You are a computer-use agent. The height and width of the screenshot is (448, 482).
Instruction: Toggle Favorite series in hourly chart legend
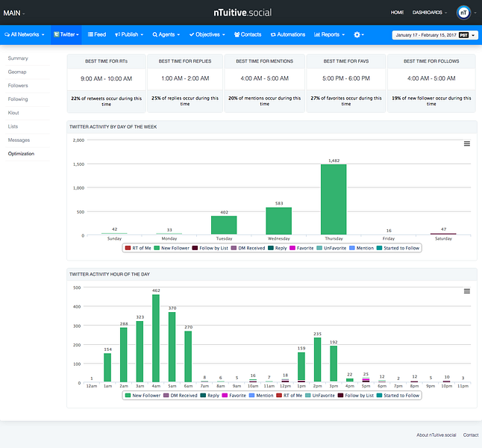(x=235, y=396)
